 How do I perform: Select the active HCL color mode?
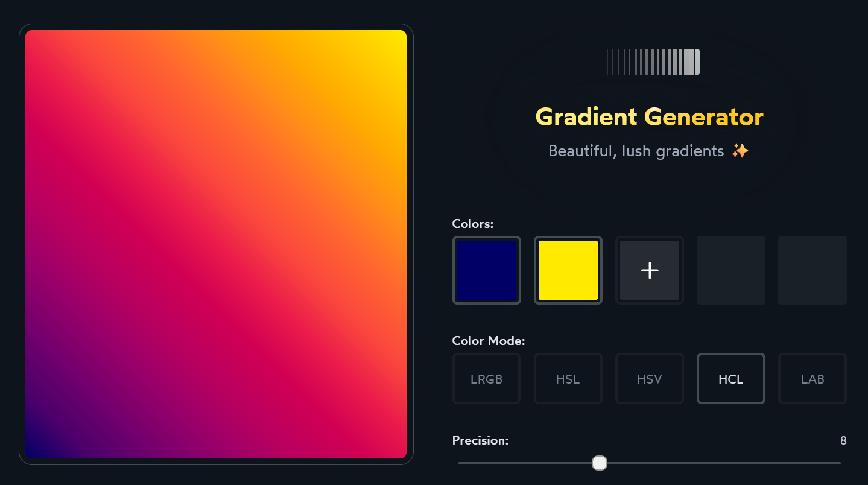730,379
